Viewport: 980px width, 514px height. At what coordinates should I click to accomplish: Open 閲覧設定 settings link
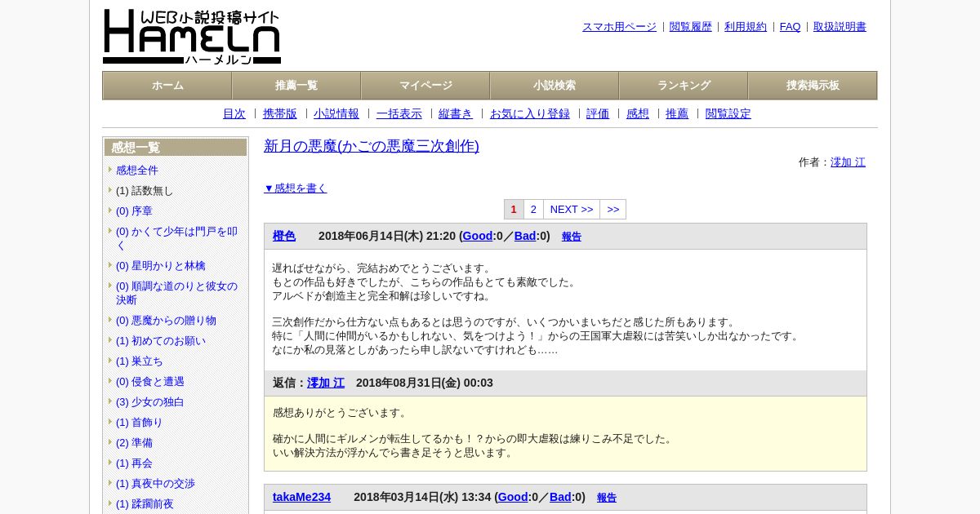coord(728,114)
